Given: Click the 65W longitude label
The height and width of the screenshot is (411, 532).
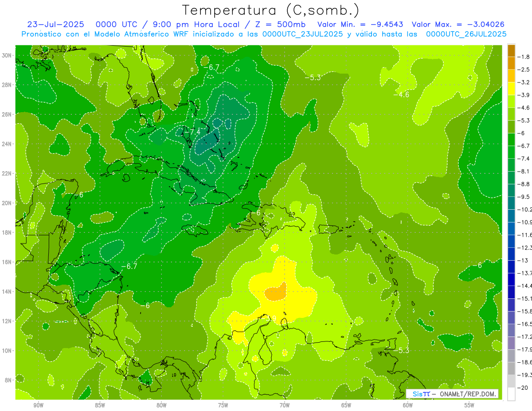Looking at the screenshot, I should [x=346, y=405].
